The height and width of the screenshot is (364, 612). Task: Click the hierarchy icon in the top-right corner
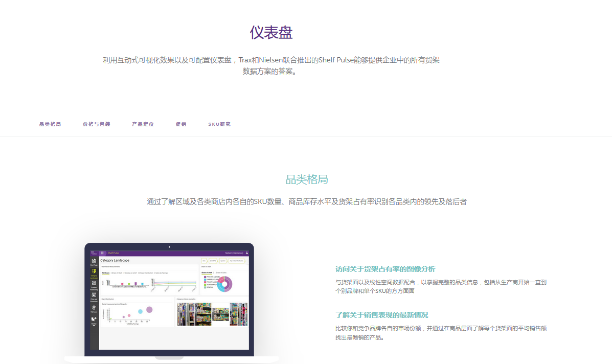coord(246,253)
